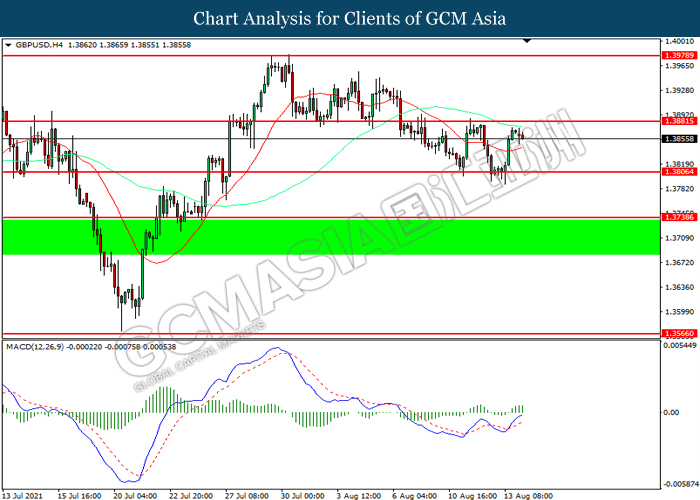Click the 22 Jul 20:00 time label

point(191,496)
